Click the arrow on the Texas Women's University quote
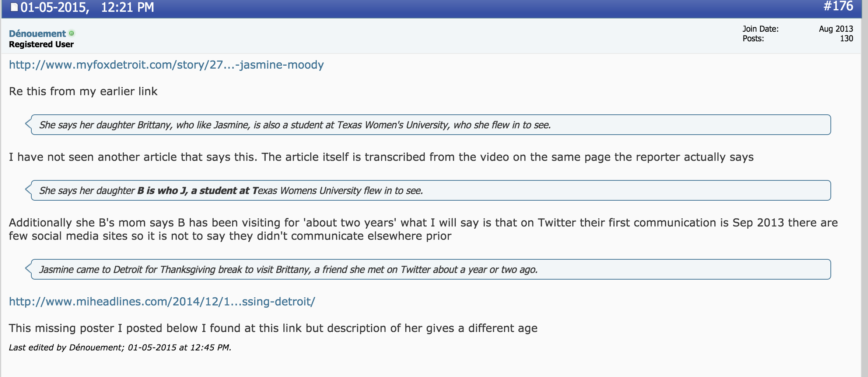 (28, 124)
